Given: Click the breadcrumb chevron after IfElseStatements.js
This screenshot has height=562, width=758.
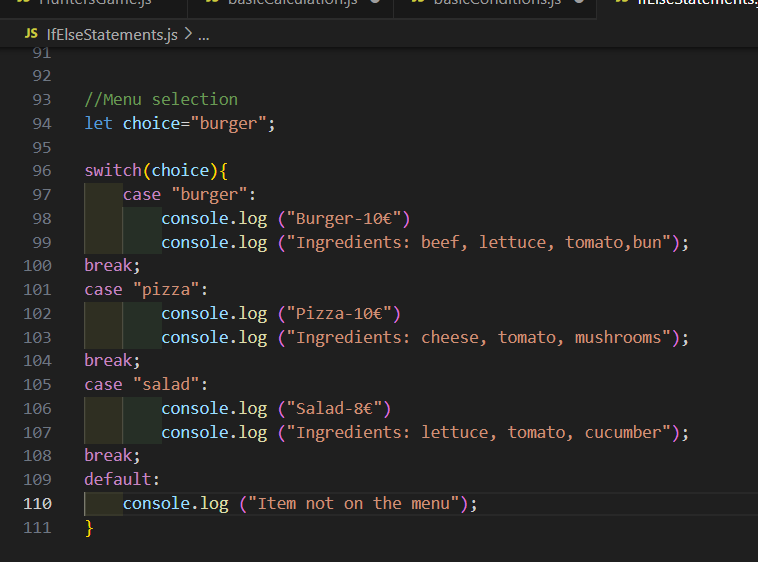Looking at the screenshot, I should 187,35.
